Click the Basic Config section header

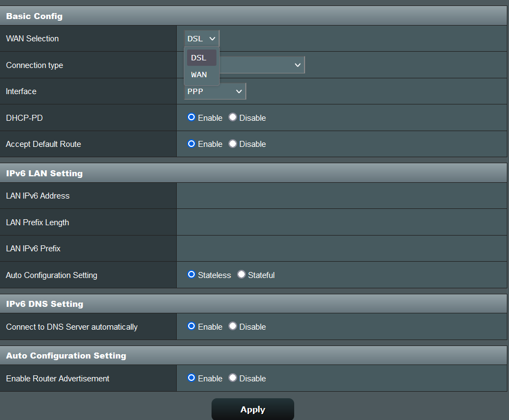click(34, 16)
